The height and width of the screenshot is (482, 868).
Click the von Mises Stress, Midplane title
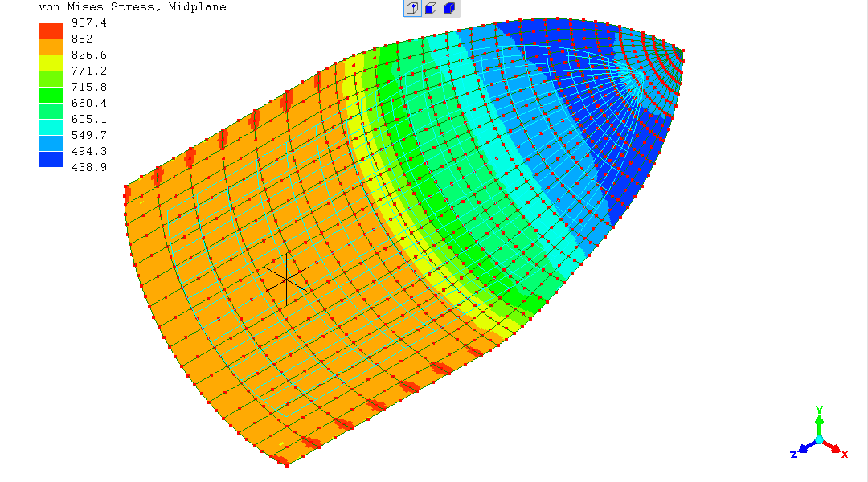(x=133, y=7)
